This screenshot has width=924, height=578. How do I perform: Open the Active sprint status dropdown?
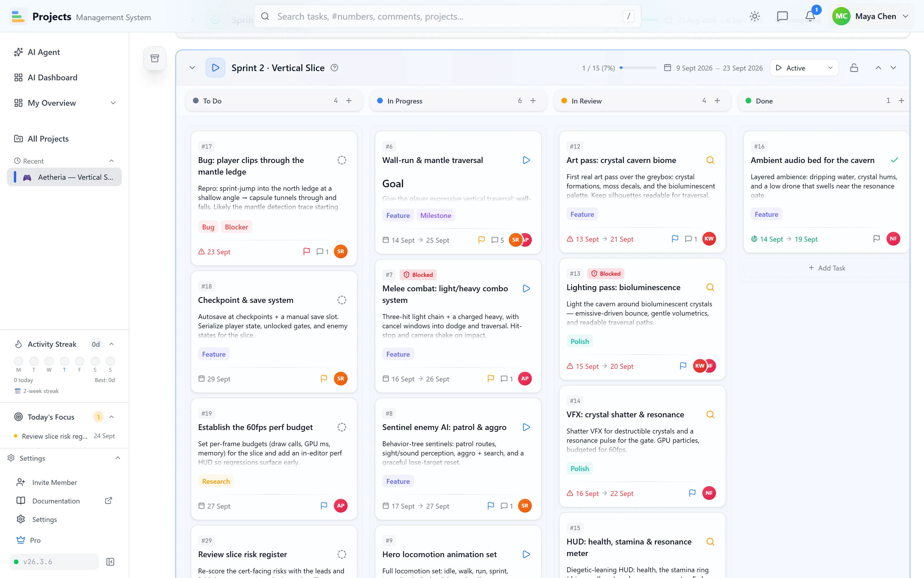click(x=804, y=68)
